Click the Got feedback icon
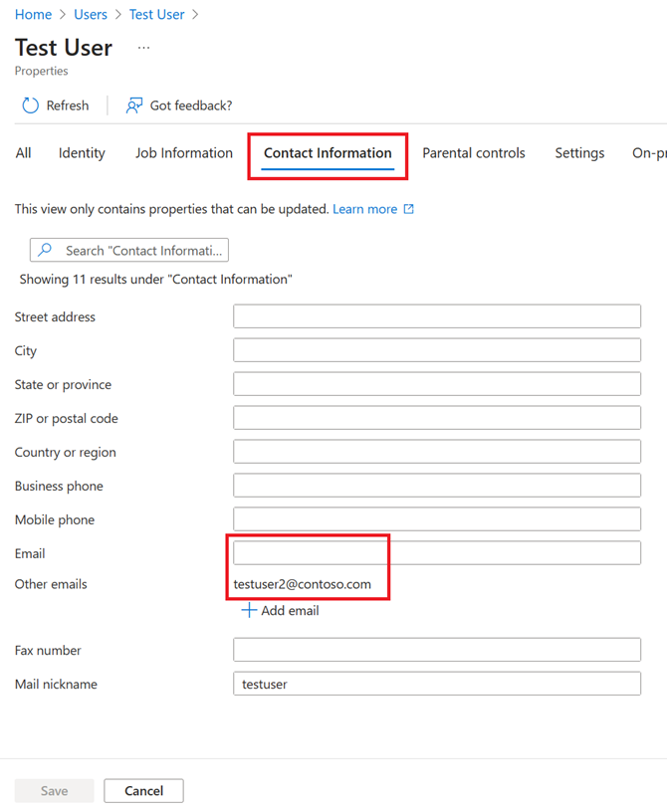Viewport: 667px width, 812px height. coord(134,105)
